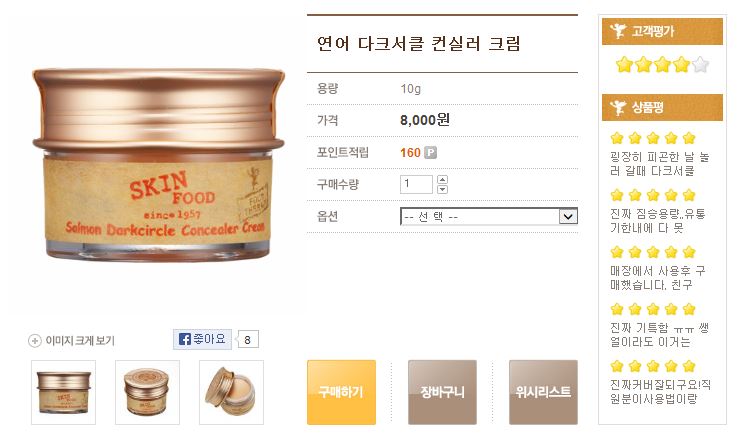Viewport: 740px width, 445px height.
Task: Click the 고객평가 header mascot icon
Action: (x=618, y=31)
